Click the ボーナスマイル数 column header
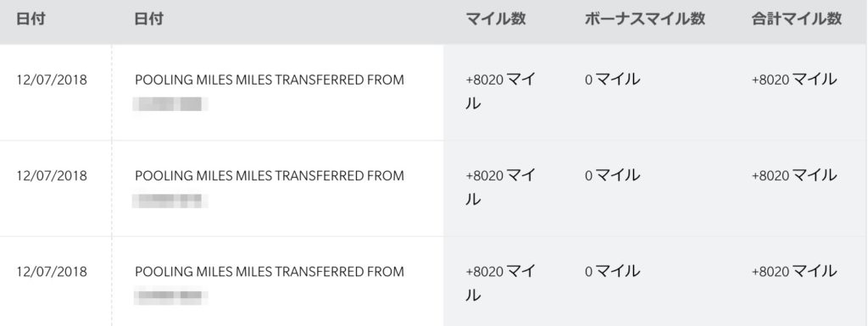The image size is (868, 326). click(645, 19)
